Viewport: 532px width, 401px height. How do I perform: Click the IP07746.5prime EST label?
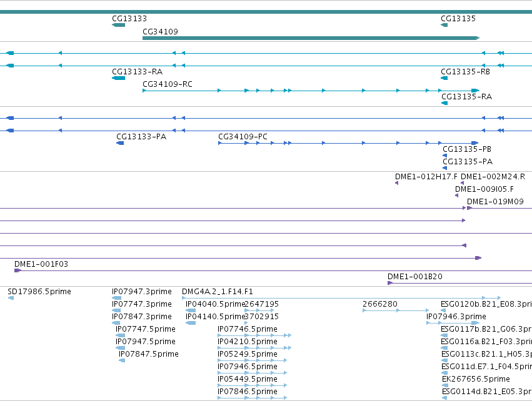click(248, 329)
